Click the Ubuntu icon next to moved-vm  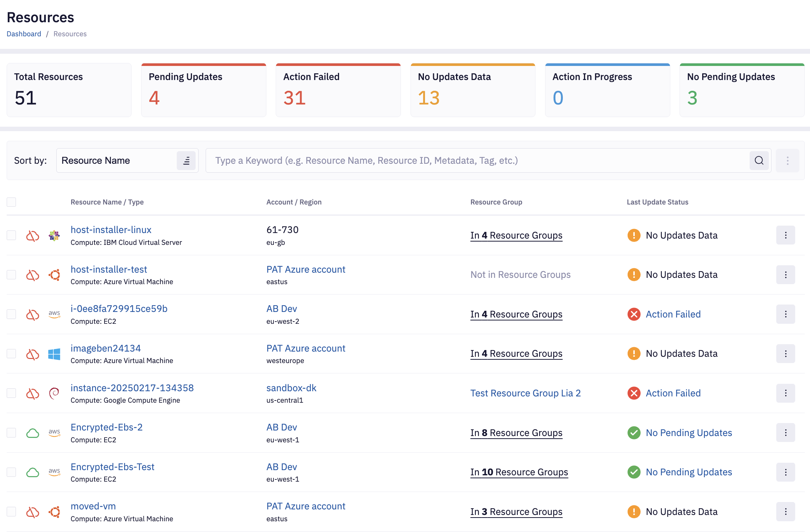click(54, 512)
